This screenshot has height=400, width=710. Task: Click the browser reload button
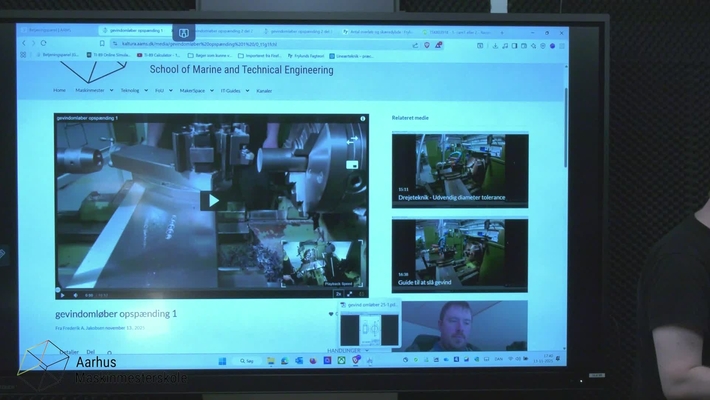pyautogui.click(x=44, y=43)
